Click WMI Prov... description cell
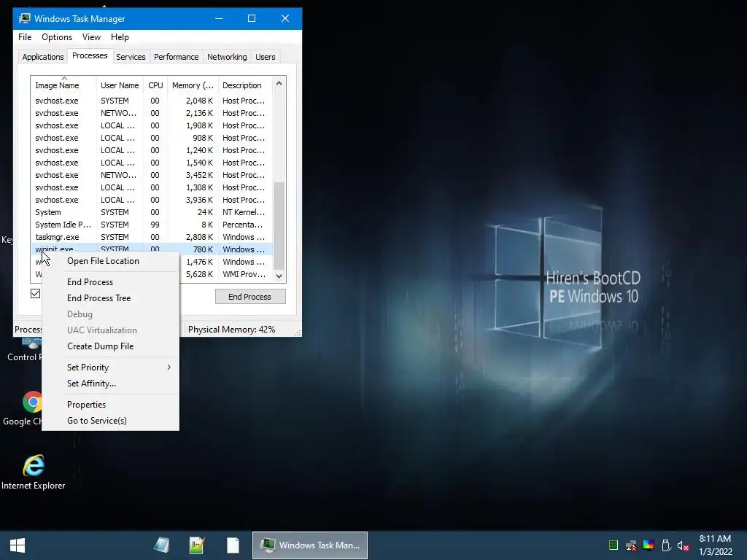This screenshot has width=747, height=560. click(244, 274)
